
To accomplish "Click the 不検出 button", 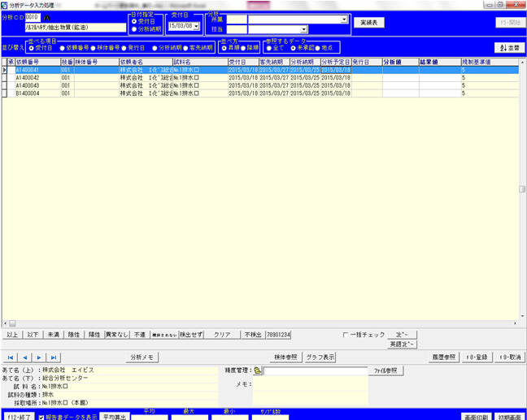I will click(x=253, y=335).
